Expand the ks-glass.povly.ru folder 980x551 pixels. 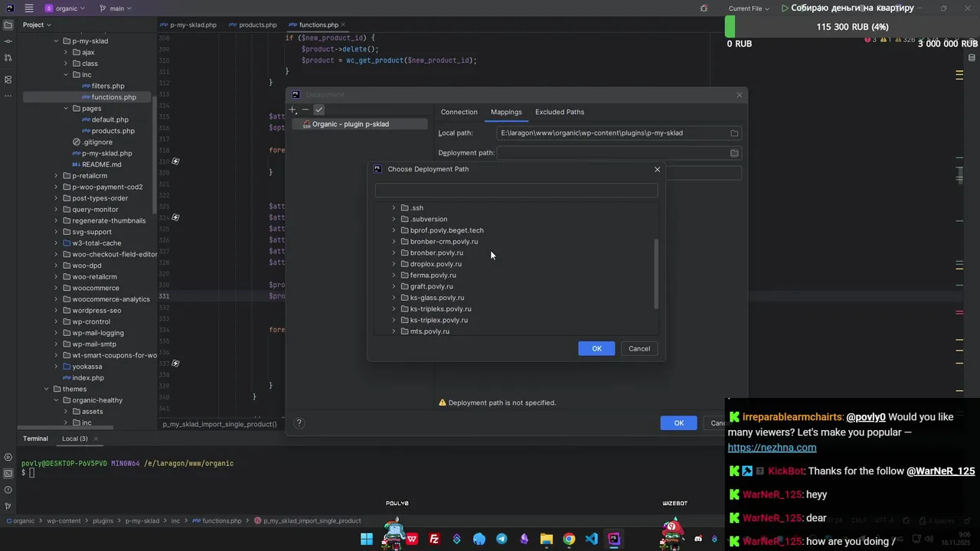click(394, 298)
